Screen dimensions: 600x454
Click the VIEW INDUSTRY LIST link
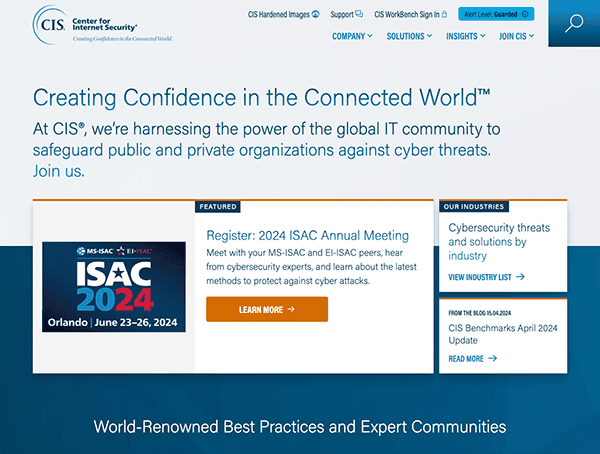(486, 277)
